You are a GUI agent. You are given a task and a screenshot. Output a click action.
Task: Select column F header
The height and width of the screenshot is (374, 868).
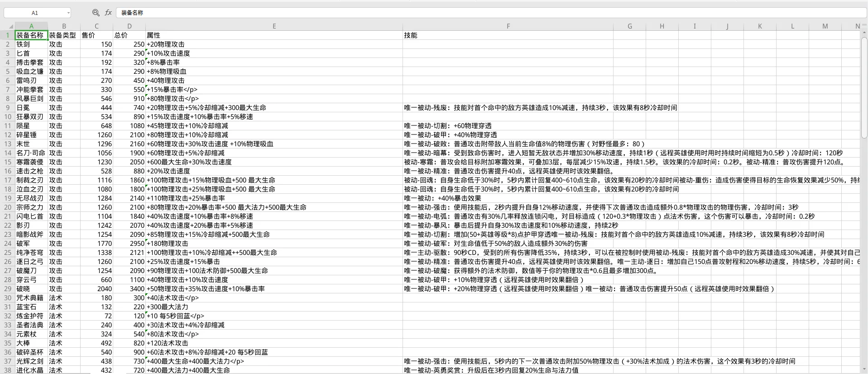[508, 26]
